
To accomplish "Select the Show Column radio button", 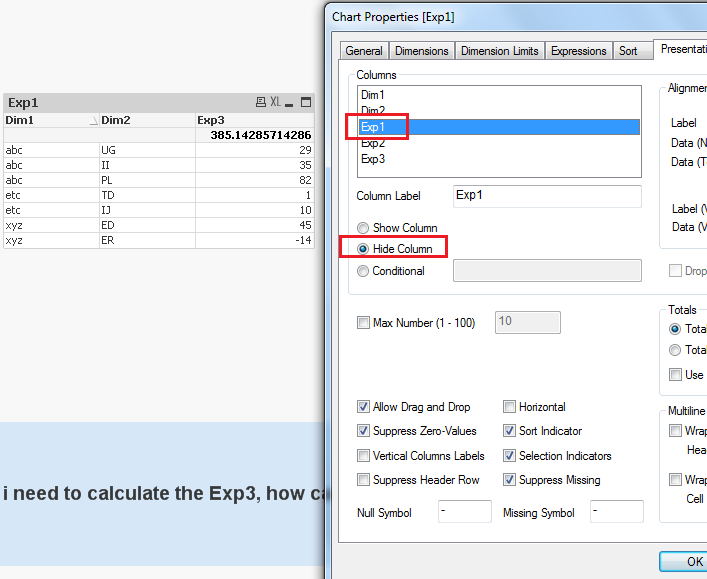I will tap(363, 228).
